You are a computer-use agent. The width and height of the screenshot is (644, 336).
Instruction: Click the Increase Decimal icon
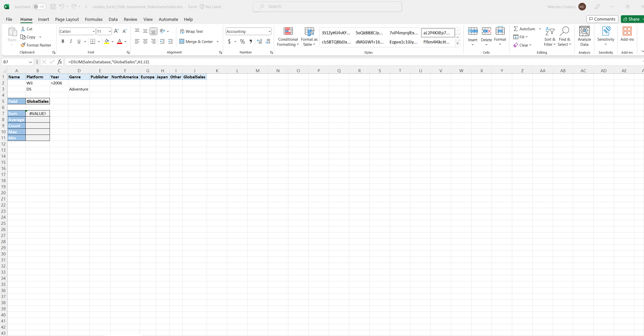point(259,41)
